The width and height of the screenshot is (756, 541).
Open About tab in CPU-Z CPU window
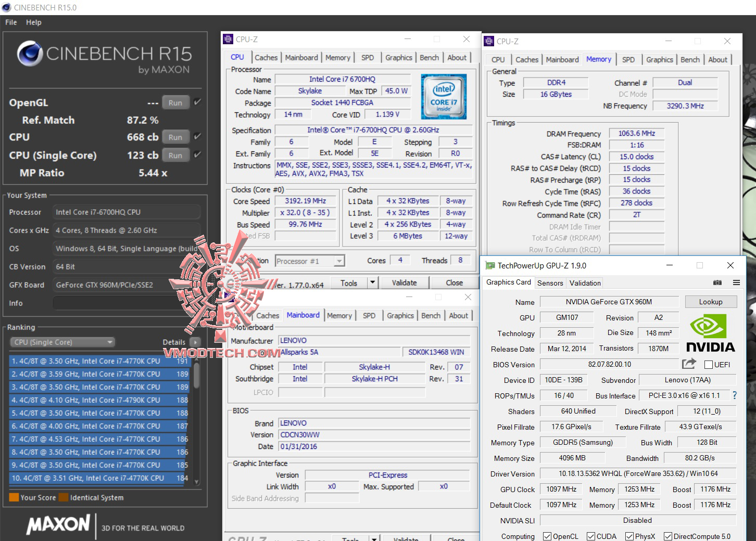[x=457, y=58]
